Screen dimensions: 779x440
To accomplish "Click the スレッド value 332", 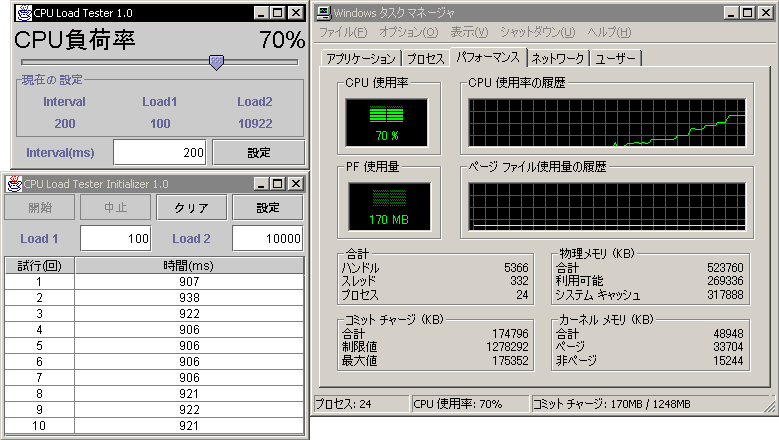I will pos(519,281).
